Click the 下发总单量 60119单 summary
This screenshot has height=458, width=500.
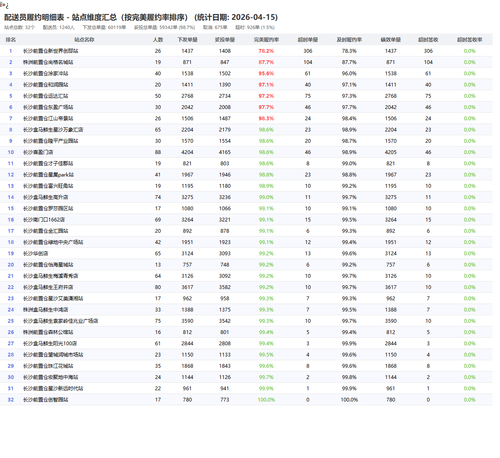point(104,27)
